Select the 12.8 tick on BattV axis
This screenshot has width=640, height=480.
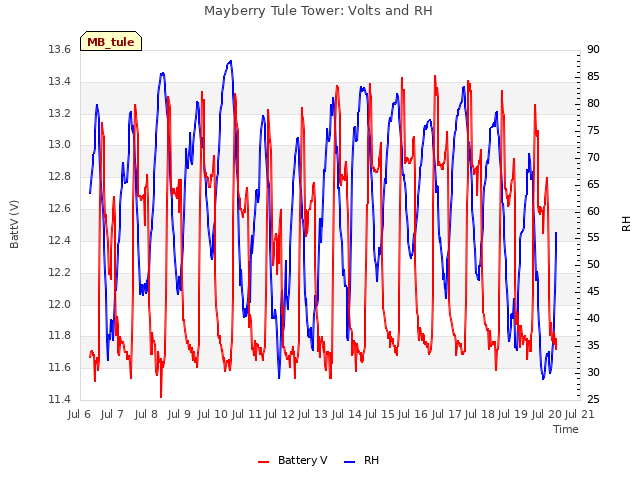[x=59, y=177]
